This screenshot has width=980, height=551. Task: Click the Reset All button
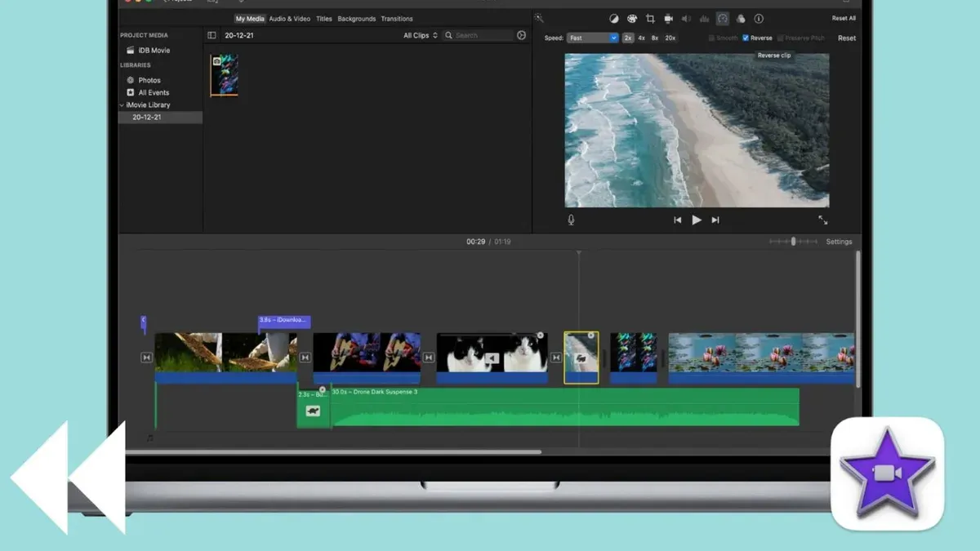pyautogui.click(x=844, y=18)
